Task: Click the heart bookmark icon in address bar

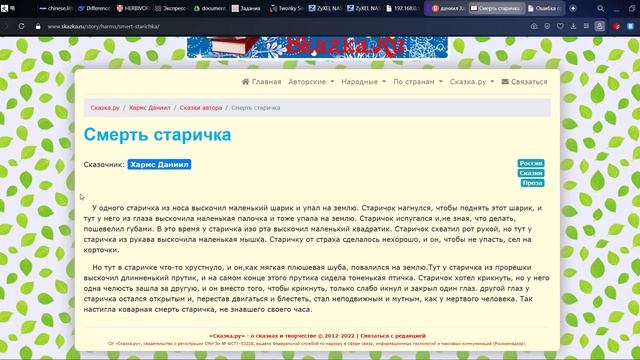Action: 560,26
